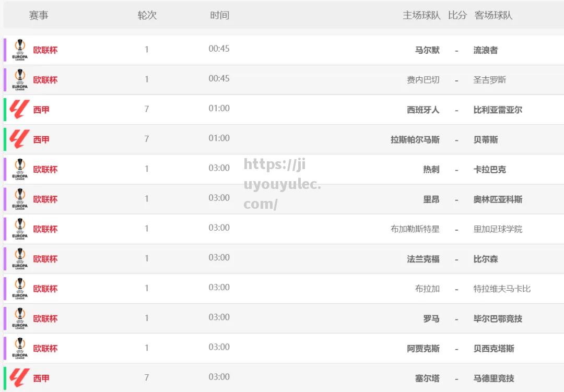This screenshot has width=564, height=392.
Task: Click the 赛事 column header
Action: pyautogui.click(x=39, y=15)
